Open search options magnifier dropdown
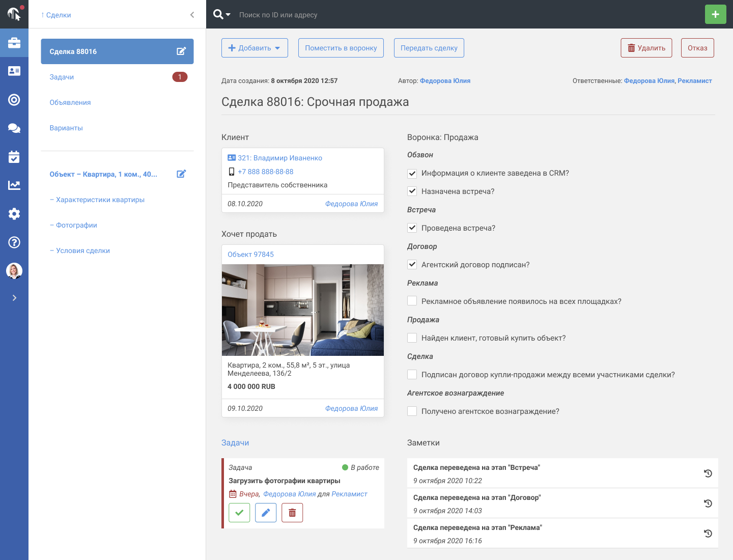Screen dimensions: 733x560 (x=221, y=14)
